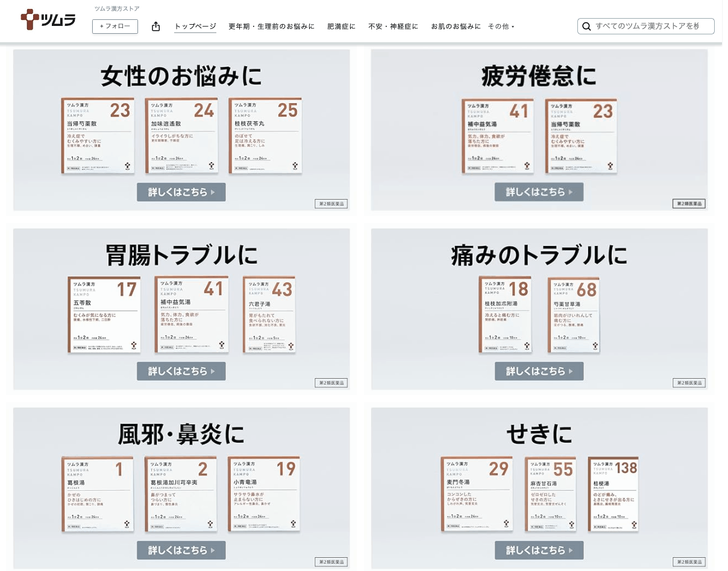The height and width of the screenshot is (571, 728).
Task: Select product 23 当帰芍薬散 in 女性のお悩みに
Action: [98, 136]
